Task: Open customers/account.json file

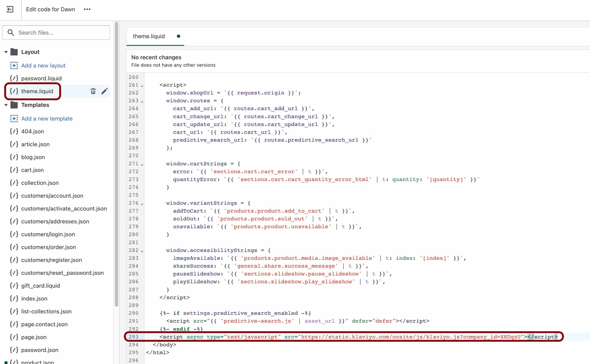Action: tap(52, 196)
